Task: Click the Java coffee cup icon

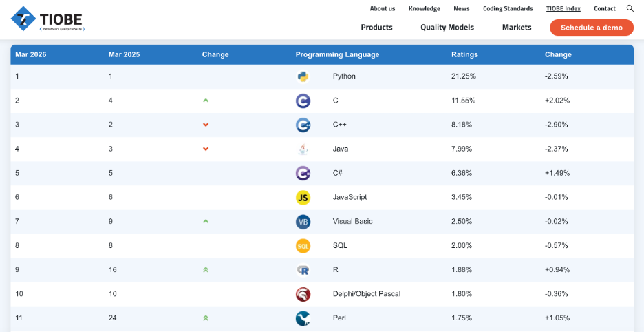Action: click(x=303, y=149)
